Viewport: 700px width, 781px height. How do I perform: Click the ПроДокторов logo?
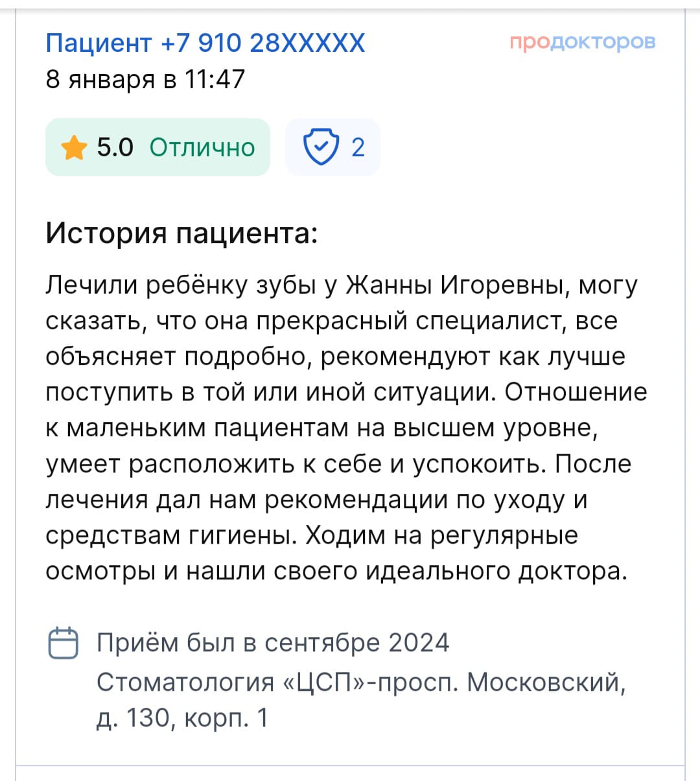click(583, 42)
